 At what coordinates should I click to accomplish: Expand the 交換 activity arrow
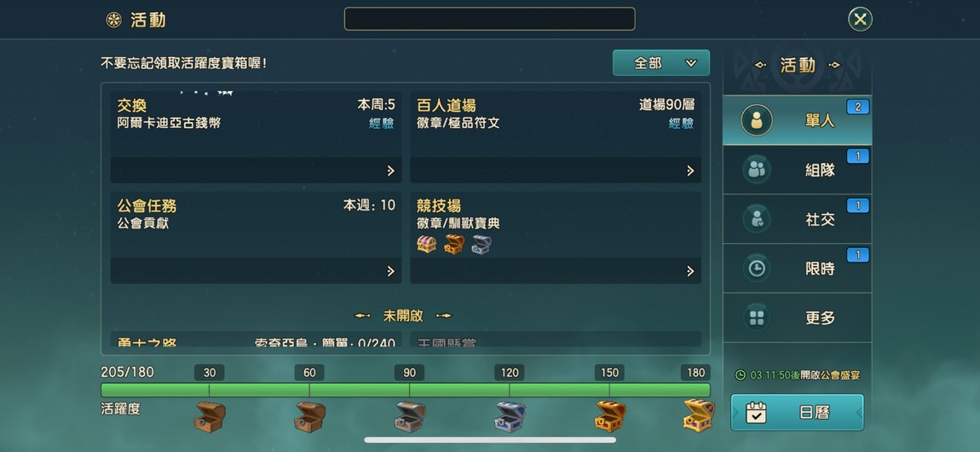(390, 171)
